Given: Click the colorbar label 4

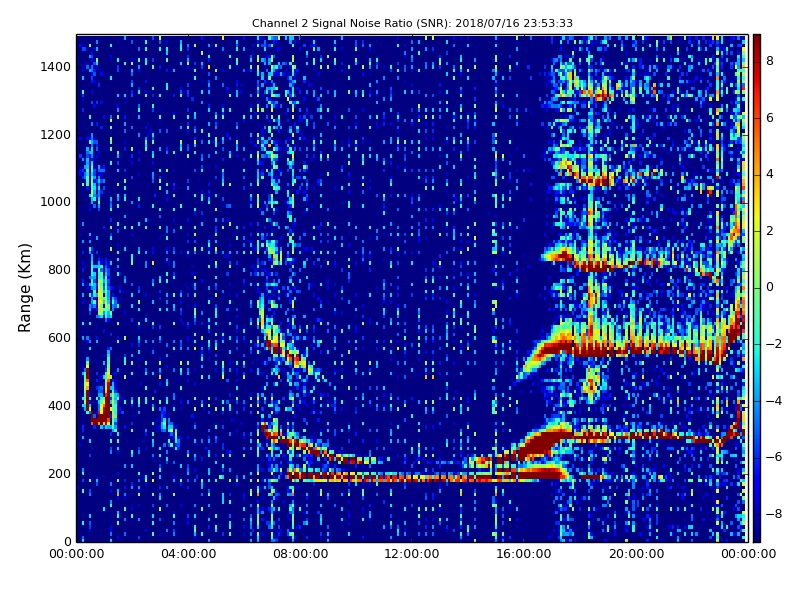Looking at the screenshot, I should tap(770, 174).
